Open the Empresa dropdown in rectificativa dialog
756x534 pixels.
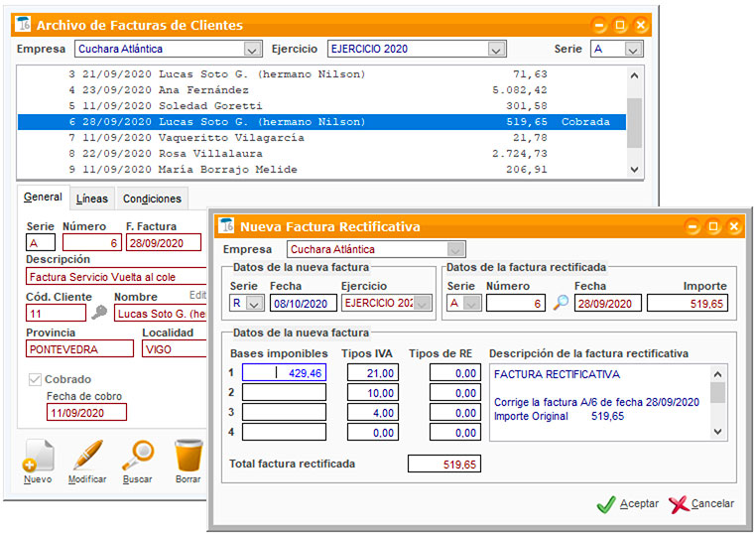455,249
